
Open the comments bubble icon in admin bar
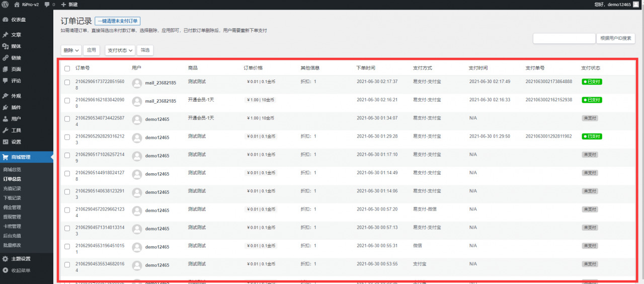point(47,5)
